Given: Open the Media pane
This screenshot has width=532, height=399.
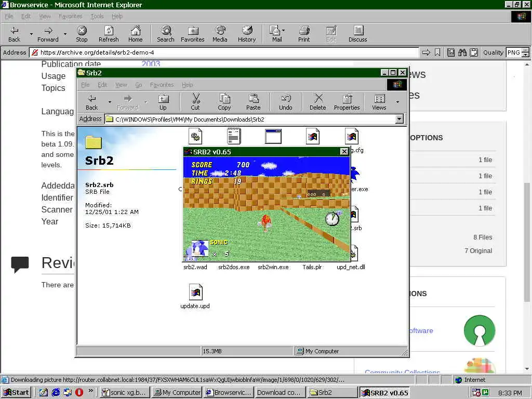Looking at the screenshot, I should tap(220, 34).
